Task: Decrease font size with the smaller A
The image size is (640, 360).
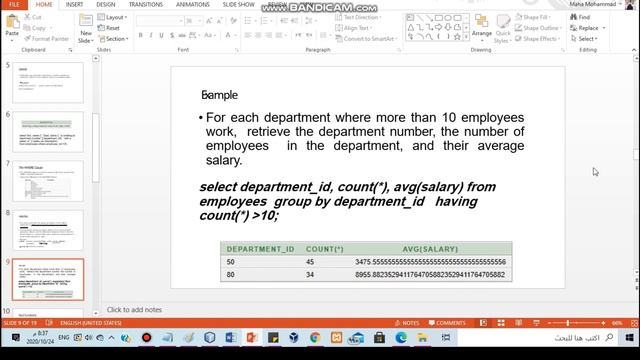Action: click(219, 20)
